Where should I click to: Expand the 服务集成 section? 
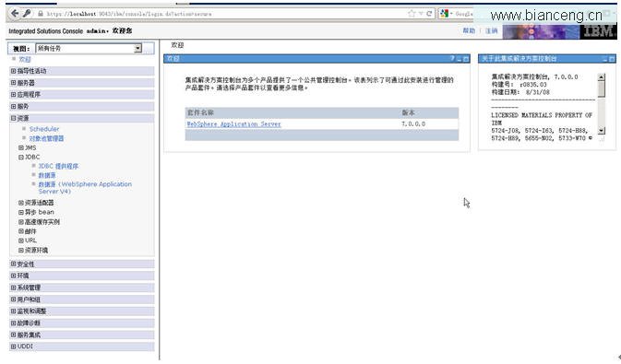pyautogui.click(x=14, y=335)
